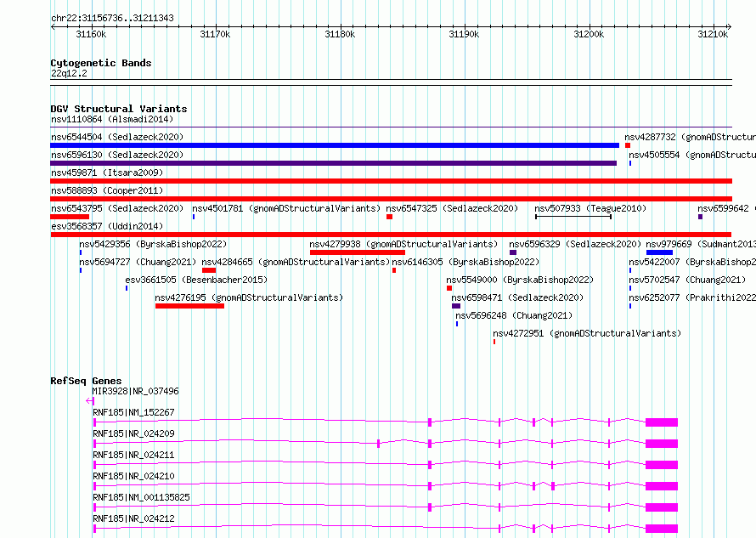Collapse the RefSeq Genes track title
Viewport: 756px width, 538px height.
[x=86, y=381]
